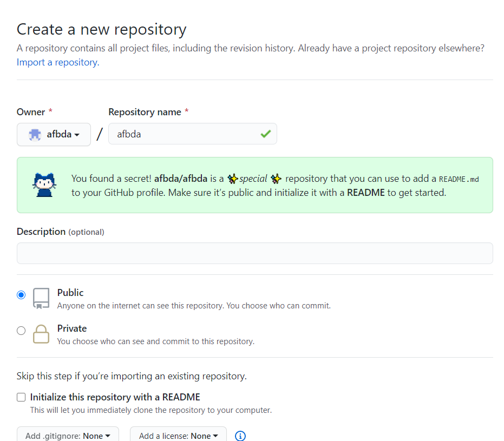Click the Private option label
Image resolution: width=504 pixels, height=441 pixels.
72,328
